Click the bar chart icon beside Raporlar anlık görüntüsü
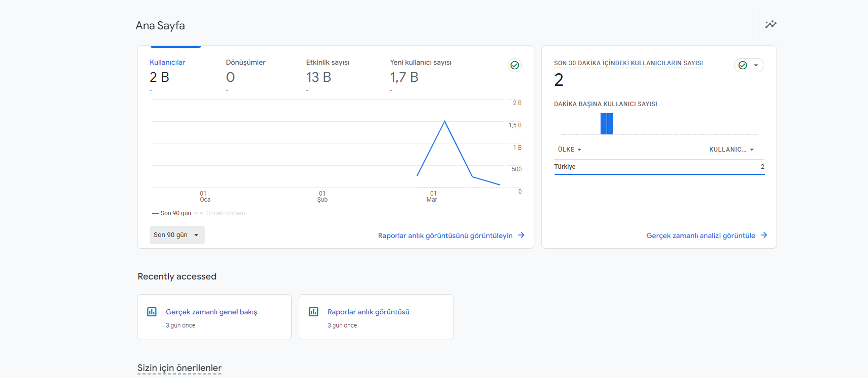 (313, 312)
